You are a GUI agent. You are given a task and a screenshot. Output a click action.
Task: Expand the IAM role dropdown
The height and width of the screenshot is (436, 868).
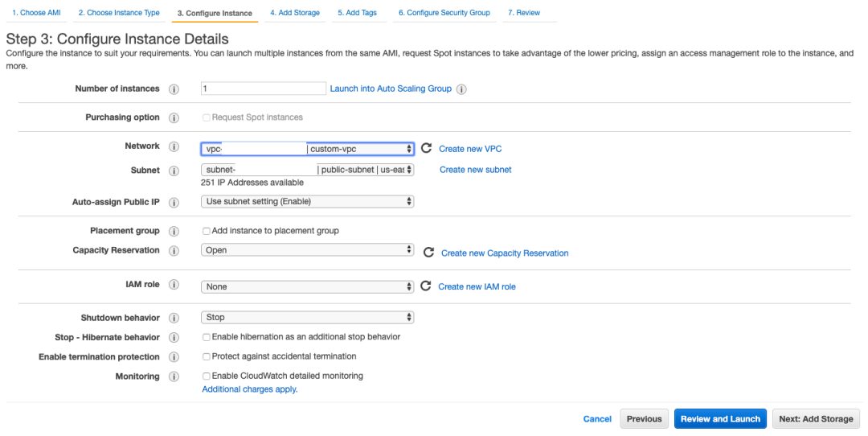coord(307,286)
